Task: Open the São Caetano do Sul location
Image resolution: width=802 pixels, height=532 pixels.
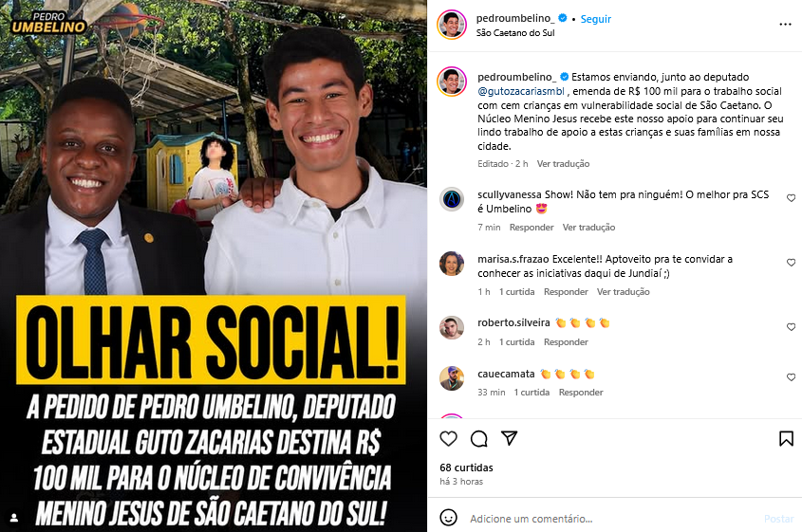Action: click(x=515, y=32)
